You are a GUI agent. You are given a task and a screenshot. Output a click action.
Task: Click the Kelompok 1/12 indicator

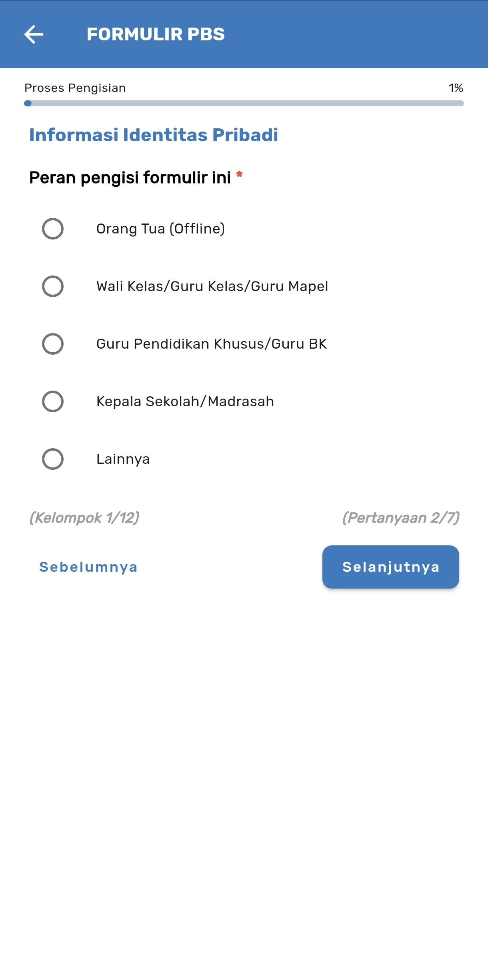click(84, 518)
